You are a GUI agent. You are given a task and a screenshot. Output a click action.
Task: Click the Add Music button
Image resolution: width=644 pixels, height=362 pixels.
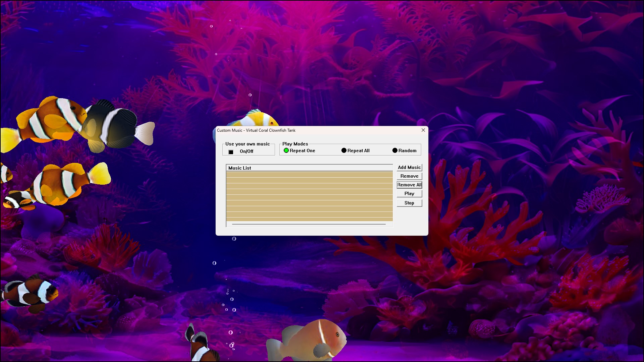409,167
